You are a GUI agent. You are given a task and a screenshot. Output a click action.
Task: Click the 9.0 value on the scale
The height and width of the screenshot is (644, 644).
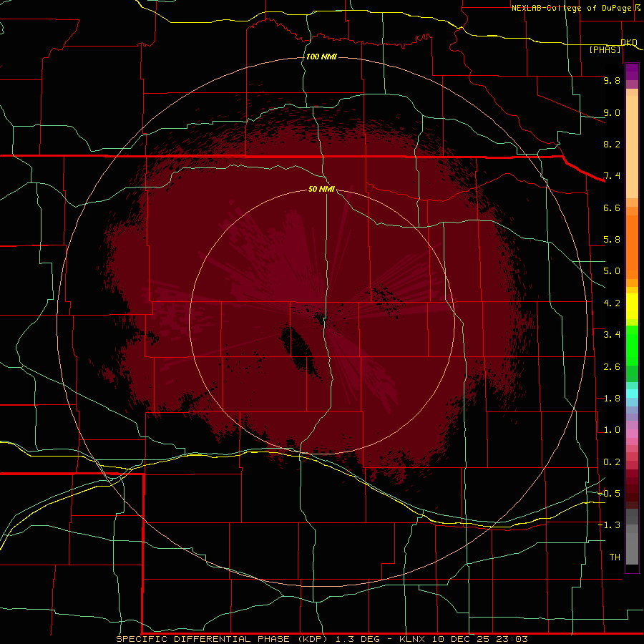pyautogui.click(x=612, y=112)
